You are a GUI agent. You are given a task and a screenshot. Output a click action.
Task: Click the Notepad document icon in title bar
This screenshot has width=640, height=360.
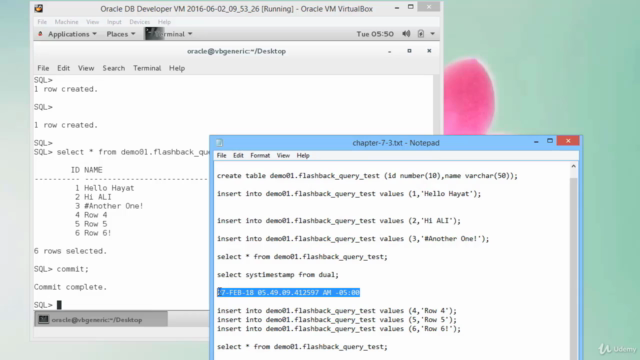pos(220,143)
